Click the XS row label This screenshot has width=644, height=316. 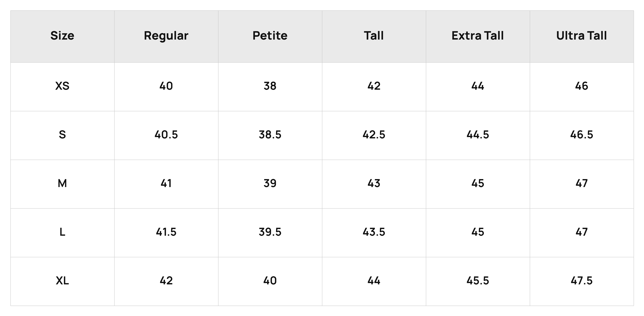[62, 87]
